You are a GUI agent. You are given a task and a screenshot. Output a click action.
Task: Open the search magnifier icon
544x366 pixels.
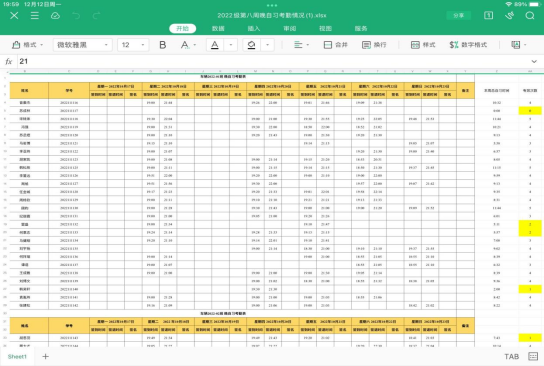[x=530, y=15]
